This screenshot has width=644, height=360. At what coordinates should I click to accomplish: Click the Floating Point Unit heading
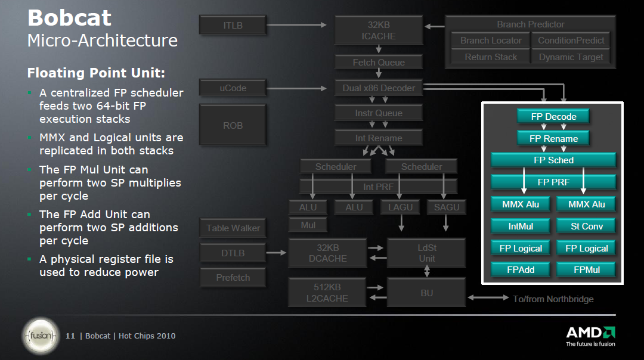[96, 73]
